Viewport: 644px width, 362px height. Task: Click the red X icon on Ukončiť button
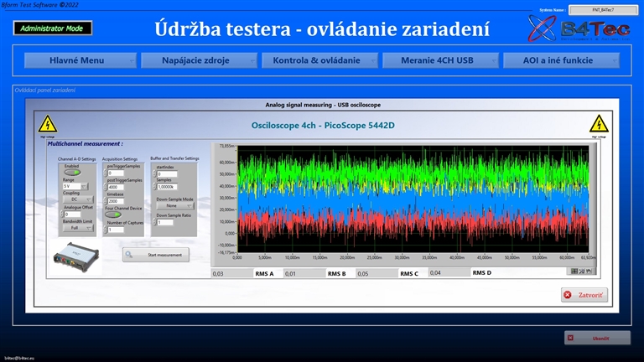pyautogui.click(x=570, y=339)
